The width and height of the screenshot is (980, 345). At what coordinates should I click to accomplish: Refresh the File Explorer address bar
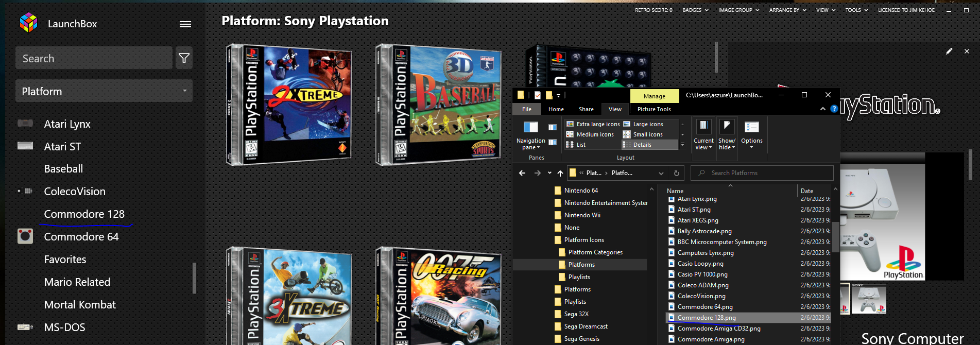677,173
